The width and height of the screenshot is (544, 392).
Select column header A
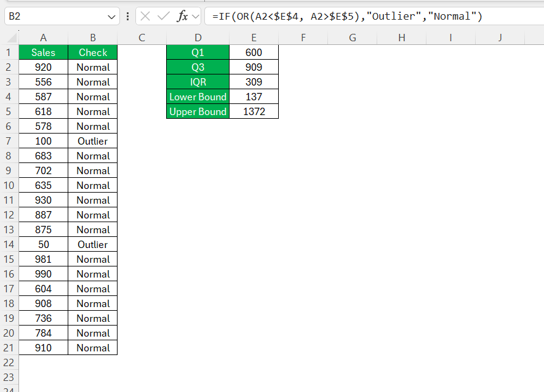click(x=42, y=38)
